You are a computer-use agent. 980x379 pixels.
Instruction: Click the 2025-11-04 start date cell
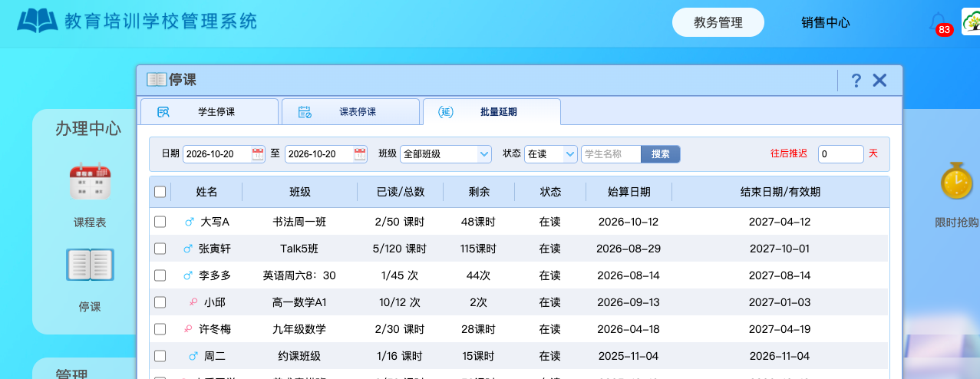pyautogui.click(x=628, y=356)
